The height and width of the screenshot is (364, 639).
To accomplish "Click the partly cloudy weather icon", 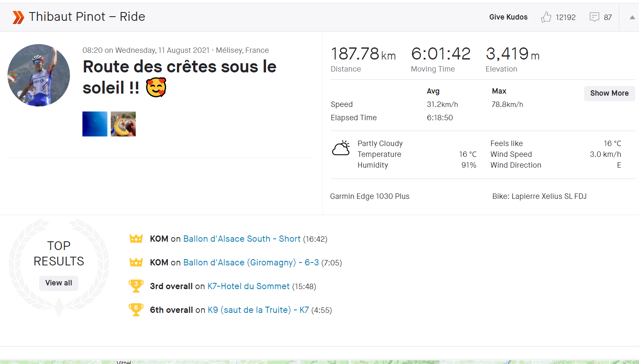I will coord(341,148).
